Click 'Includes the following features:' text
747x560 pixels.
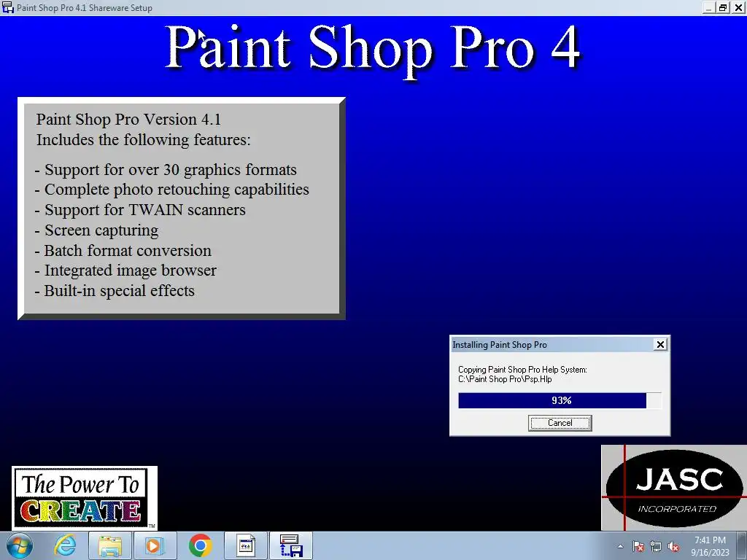click(x=144, y=140)
